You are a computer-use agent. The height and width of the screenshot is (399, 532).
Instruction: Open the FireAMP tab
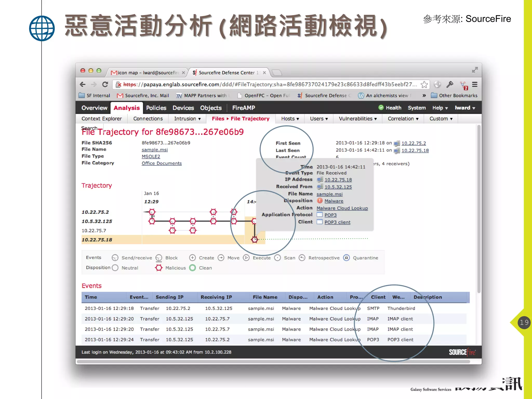(243, 108)
